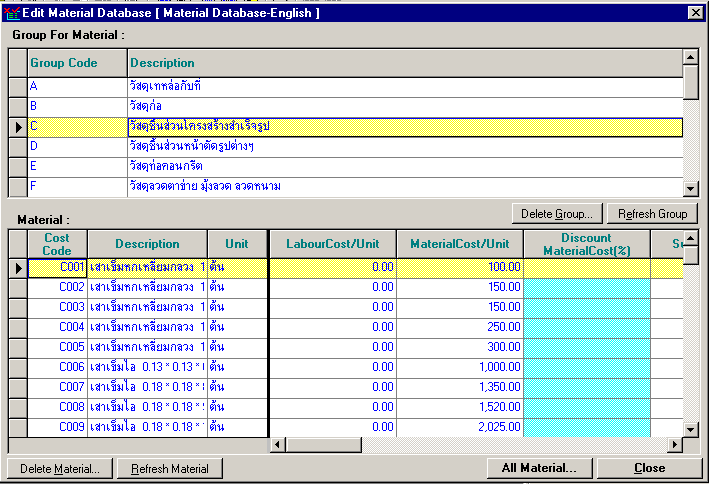Click the group list scrollbar thumb
Screen dimensions: 709x484
point(691,82)
